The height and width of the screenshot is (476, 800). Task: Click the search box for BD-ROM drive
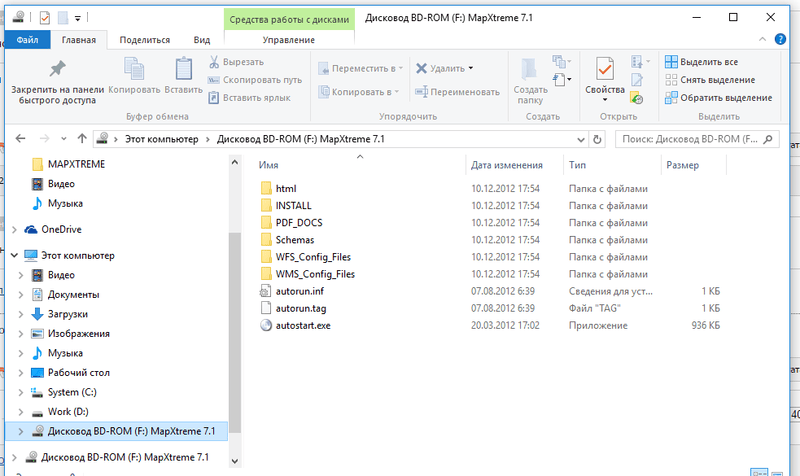pyautogui.click(x=690, y=139)
